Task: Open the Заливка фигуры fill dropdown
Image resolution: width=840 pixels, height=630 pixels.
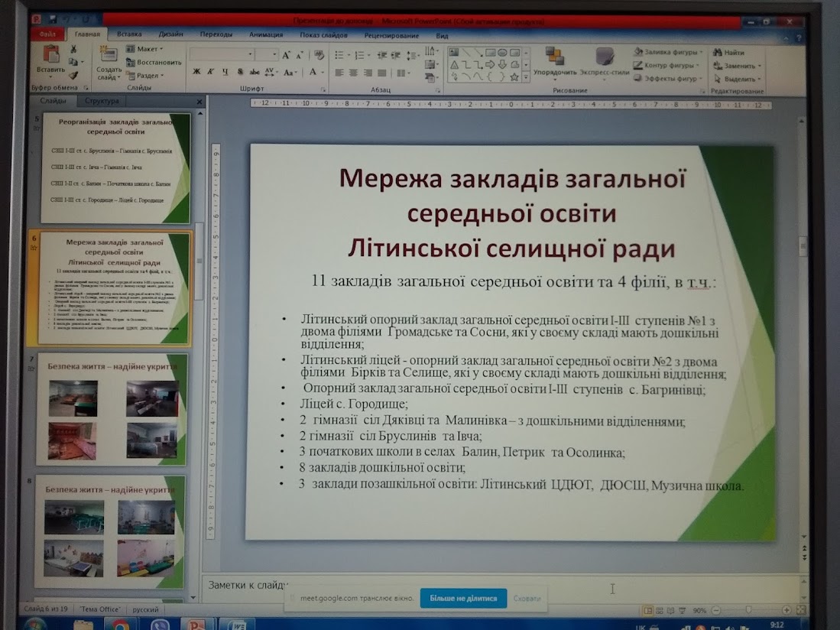Action: pyautogui.click(x=667, y=52)
